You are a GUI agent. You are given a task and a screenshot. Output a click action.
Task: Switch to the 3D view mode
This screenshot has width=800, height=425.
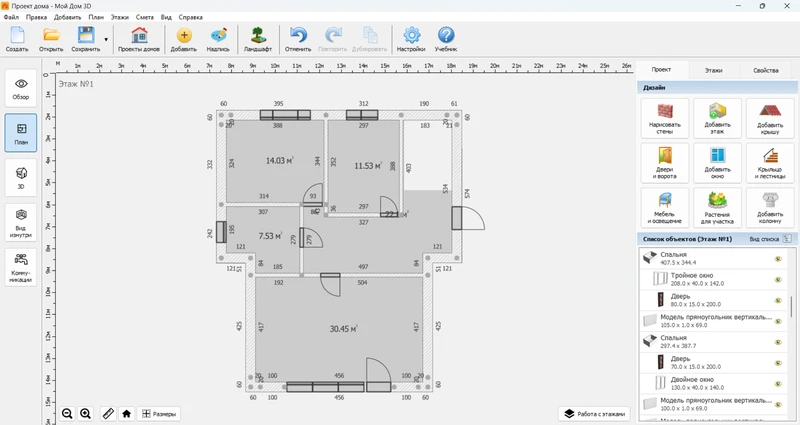21,178
